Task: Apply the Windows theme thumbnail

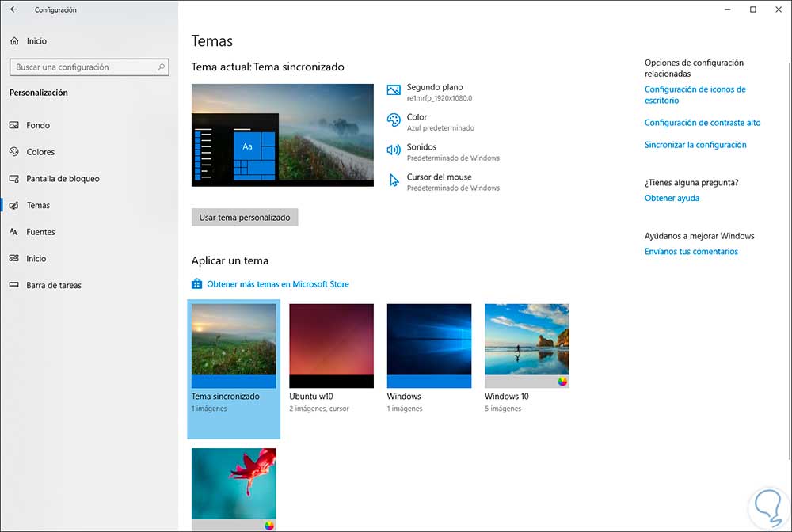Action: [x=428, y=346]
